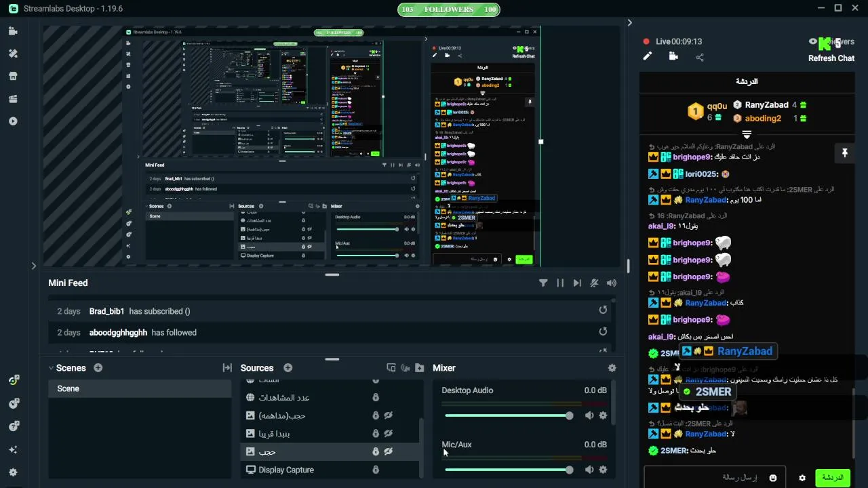
Task: Open the emoji picker in chat box
Action: coord(772,478)
